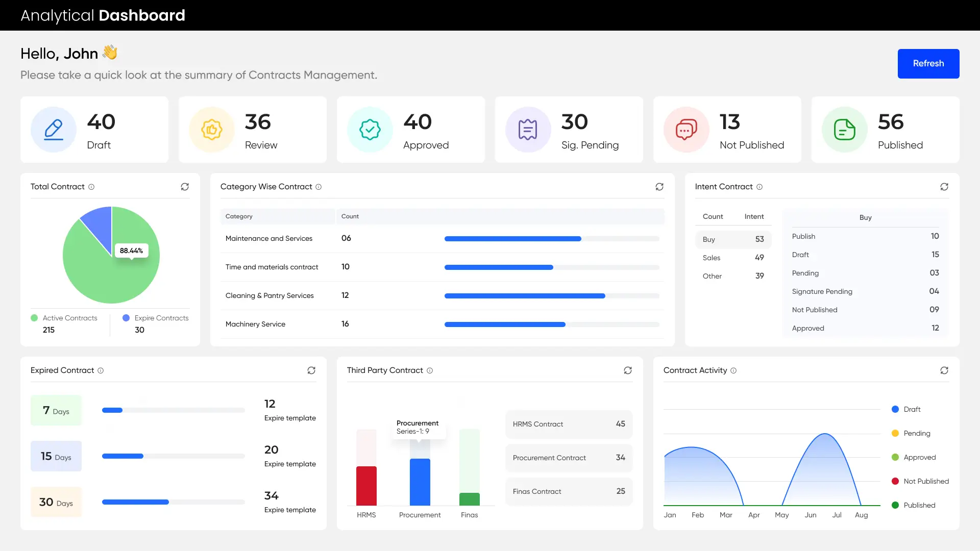
Task: Open the Total Contract info tooltip
Action: 91,187
